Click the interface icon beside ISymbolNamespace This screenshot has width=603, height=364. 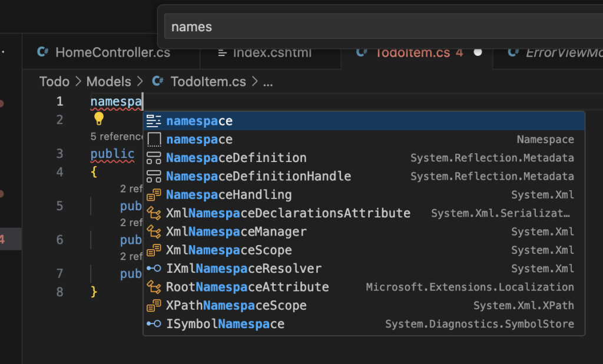(x=154, y=324)
